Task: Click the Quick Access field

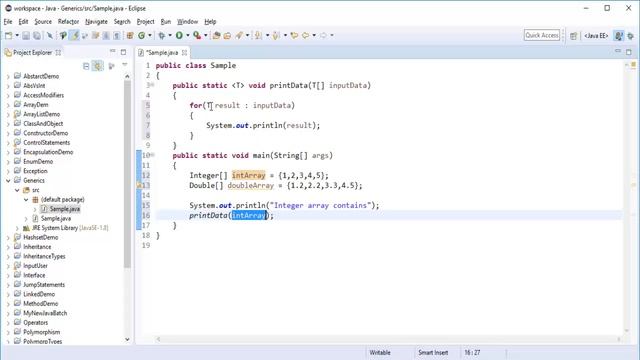Action: coord(542,35)
